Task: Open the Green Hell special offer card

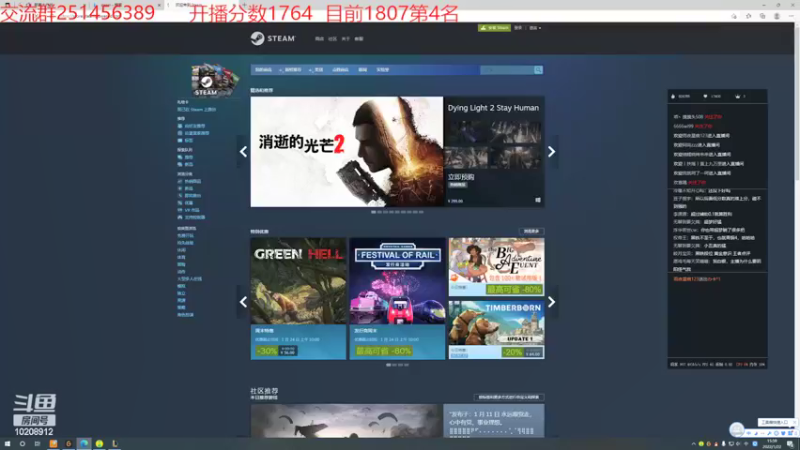Action: coord(298,298)
